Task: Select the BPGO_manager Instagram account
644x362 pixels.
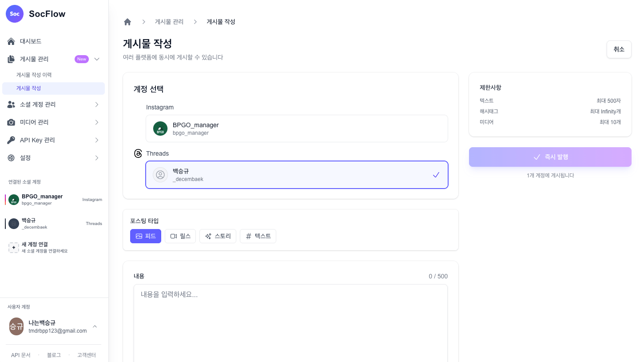Action: click(x=297, y=129)
